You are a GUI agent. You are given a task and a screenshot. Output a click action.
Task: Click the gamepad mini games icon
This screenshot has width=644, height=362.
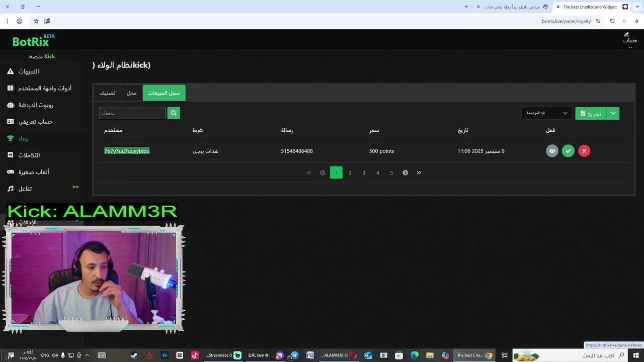(x=10, y=172)
